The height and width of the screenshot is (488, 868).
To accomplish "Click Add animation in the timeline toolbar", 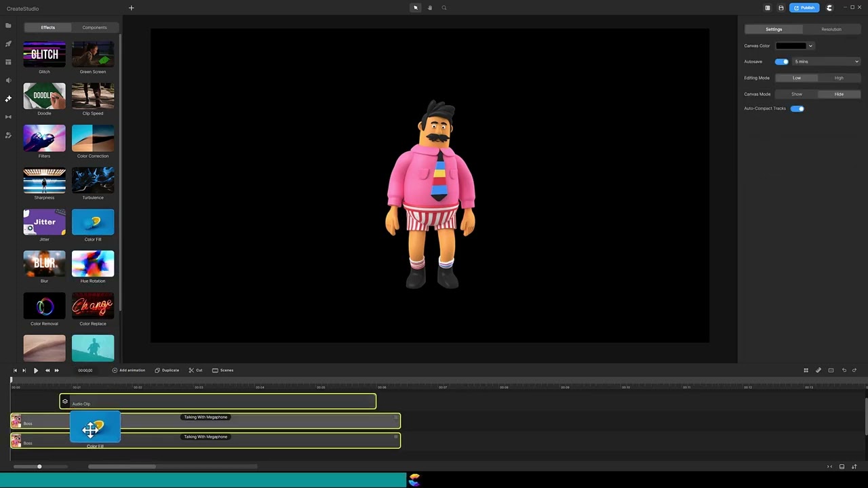I will pos(129,370).
